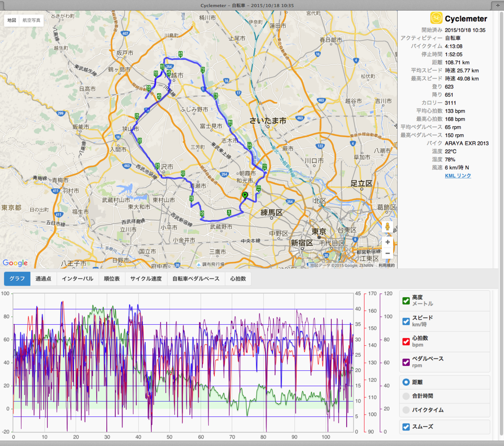Toggle the スムーズ smoothing checkbox

[406, 427]
